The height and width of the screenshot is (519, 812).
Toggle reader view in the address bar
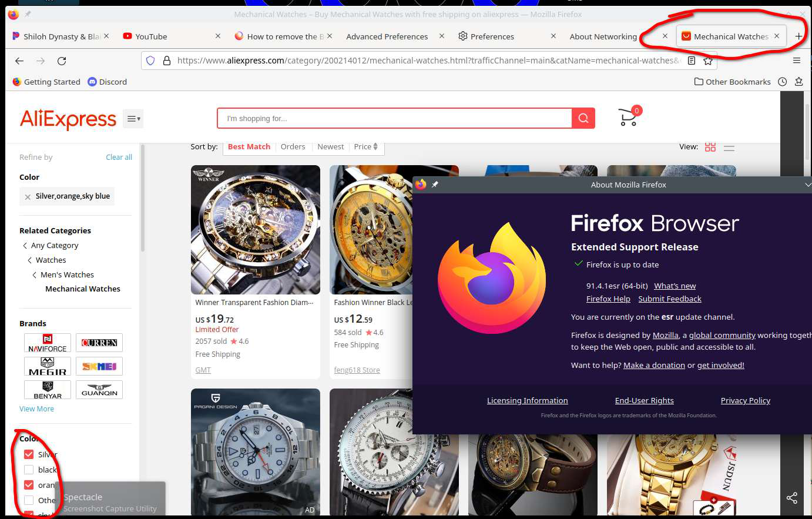click(x=692, y=61)
